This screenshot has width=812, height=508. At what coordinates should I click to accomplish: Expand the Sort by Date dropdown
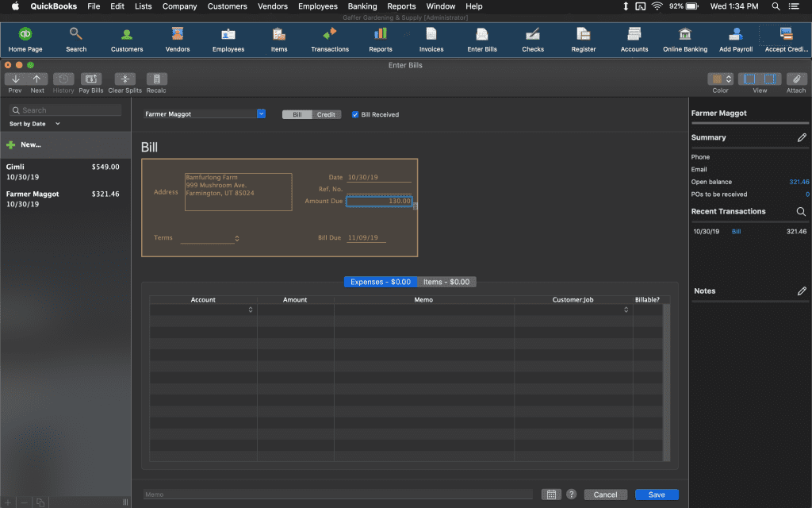pos(35,124)
